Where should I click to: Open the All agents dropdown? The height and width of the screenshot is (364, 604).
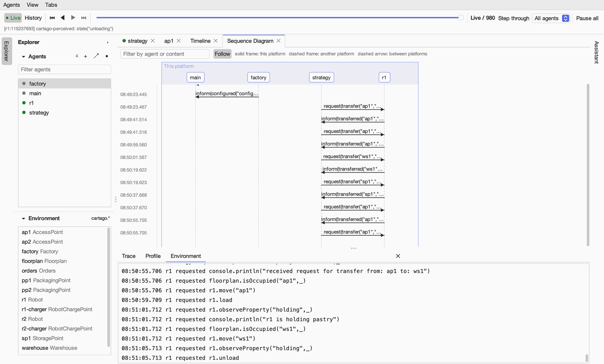tap(551, 18)
